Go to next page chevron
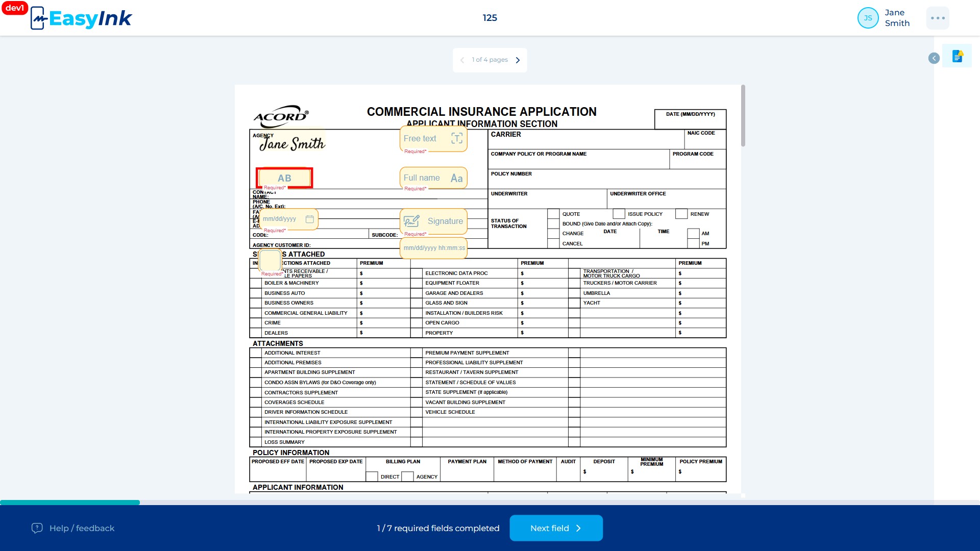 click(518, 60)
